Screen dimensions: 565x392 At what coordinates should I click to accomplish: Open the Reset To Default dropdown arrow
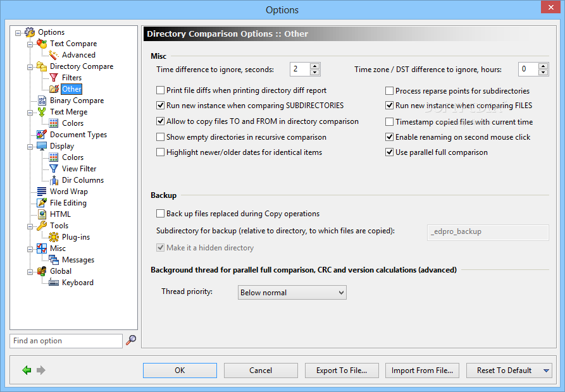(546, 371)
